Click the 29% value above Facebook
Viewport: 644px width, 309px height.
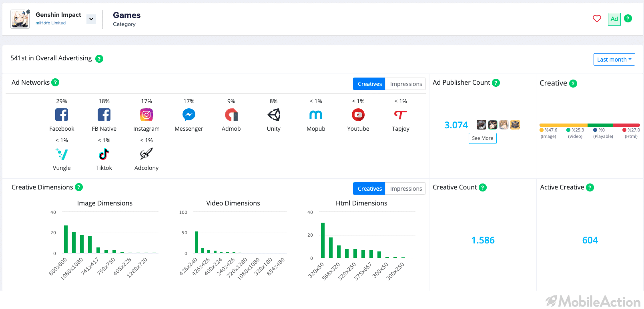62,102
